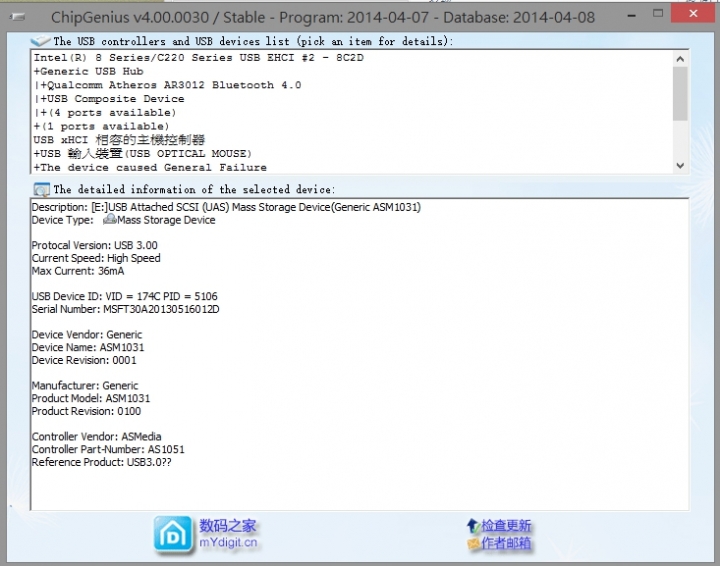Click the Description line with ASM1031
The width and height of the screenshot is (720, 566).
pos(226,207)
